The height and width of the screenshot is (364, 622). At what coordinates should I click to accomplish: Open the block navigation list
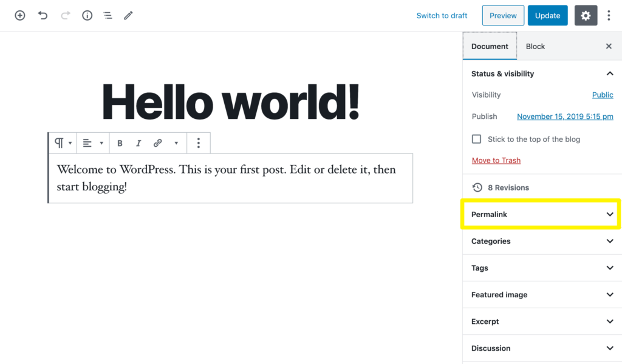click(x=108, y=15)
